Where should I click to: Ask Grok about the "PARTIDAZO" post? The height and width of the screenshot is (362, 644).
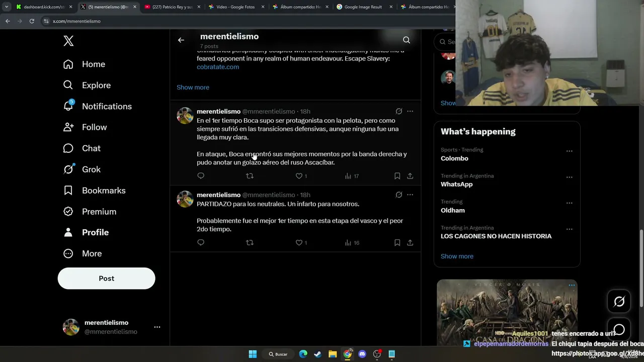[399, 195]
